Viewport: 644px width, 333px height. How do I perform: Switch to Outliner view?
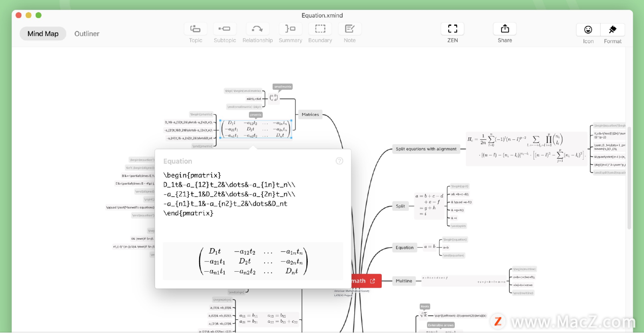click(x=87, y=33)
